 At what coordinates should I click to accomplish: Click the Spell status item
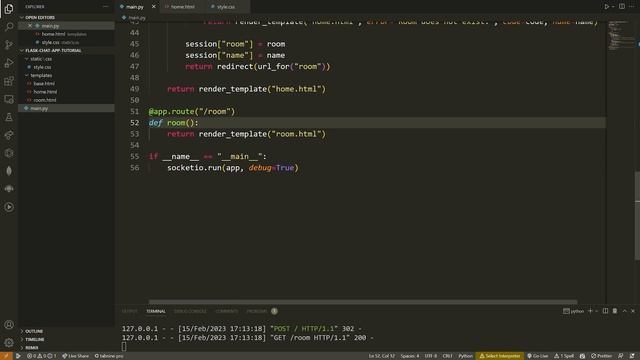click(x=564, y=356)
